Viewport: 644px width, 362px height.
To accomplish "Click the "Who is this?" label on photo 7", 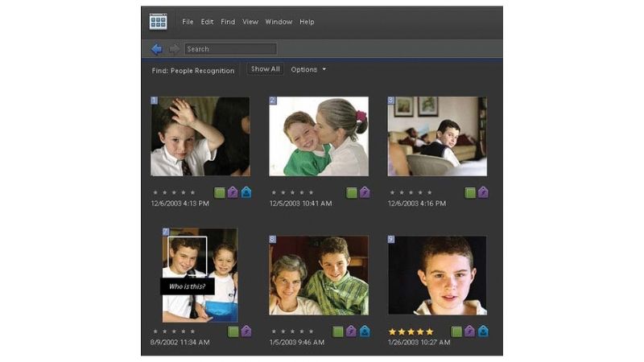I will pos(187,286).
